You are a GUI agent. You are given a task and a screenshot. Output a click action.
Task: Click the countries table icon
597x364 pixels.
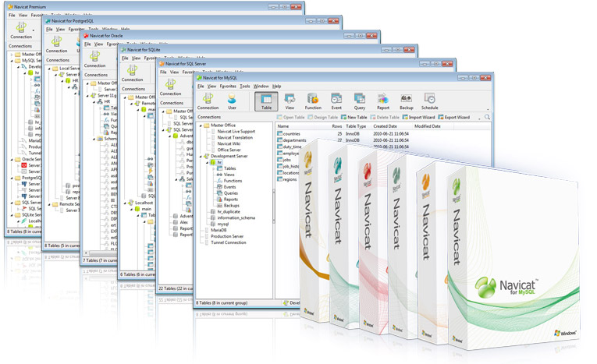[x=280, y=134]
